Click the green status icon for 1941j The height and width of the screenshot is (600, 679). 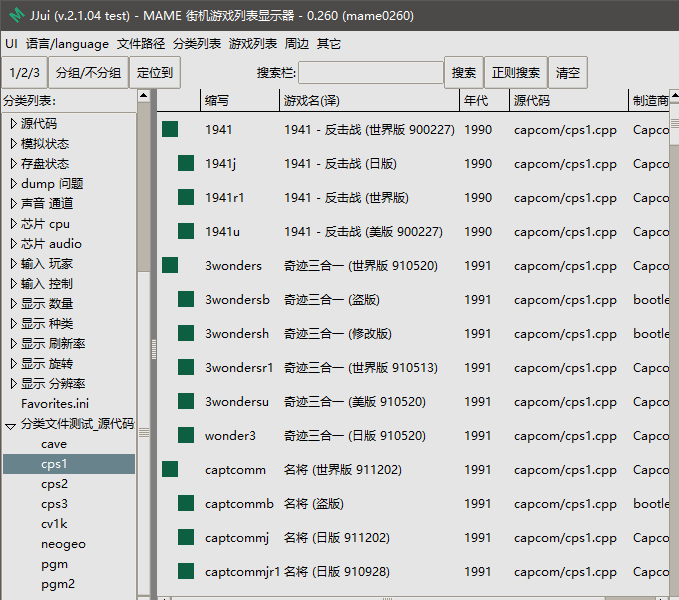(x=186, y=163)
